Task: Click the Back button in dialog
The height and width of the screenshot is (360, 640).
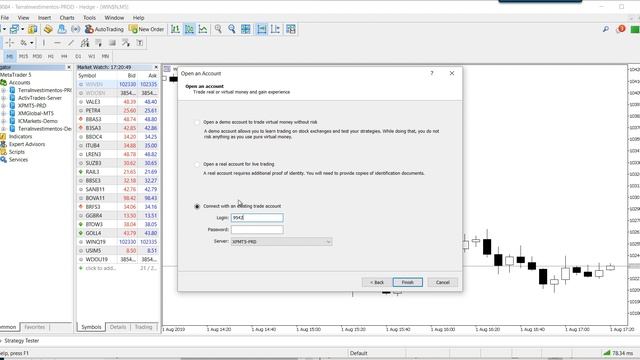Action: tap(376, 282)
